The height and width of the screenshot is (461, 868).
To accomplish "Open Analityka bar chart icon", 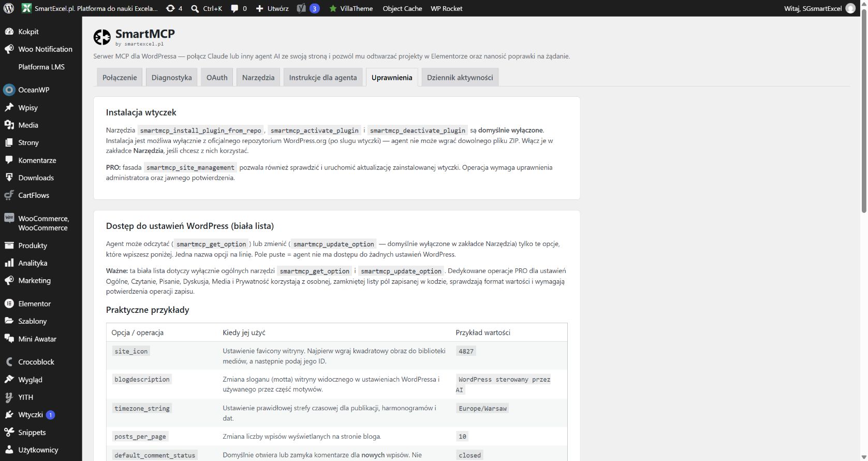I will click(x=9, y=263).
